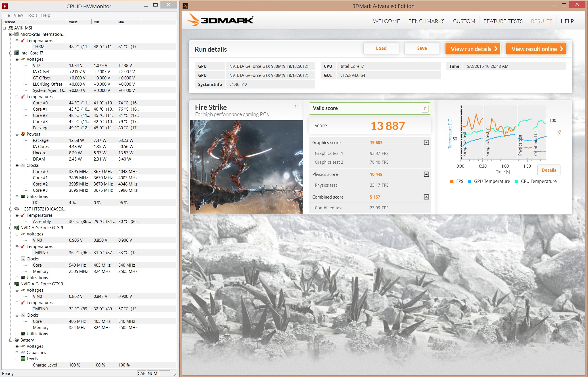Click the 3DMARK logo in header
Image resolution: width=588 pixels, height=377 pixels.
[x=220, y=20]
